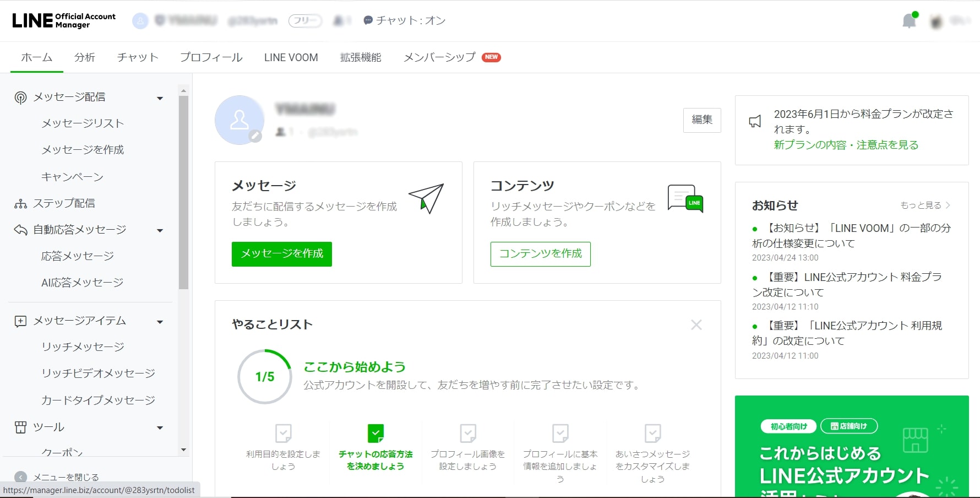Click the 編集 button

(x=701, y=120)
